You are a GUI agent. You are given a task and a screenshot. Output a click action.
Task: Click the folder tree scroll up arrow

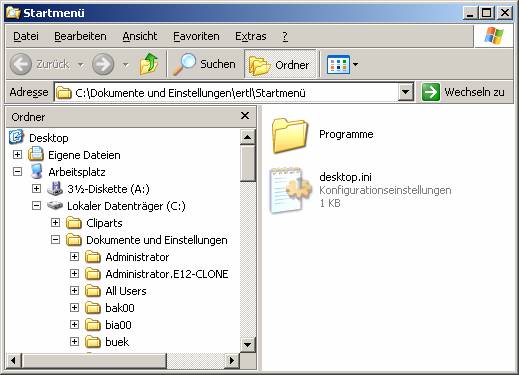(x=248, y=137)
